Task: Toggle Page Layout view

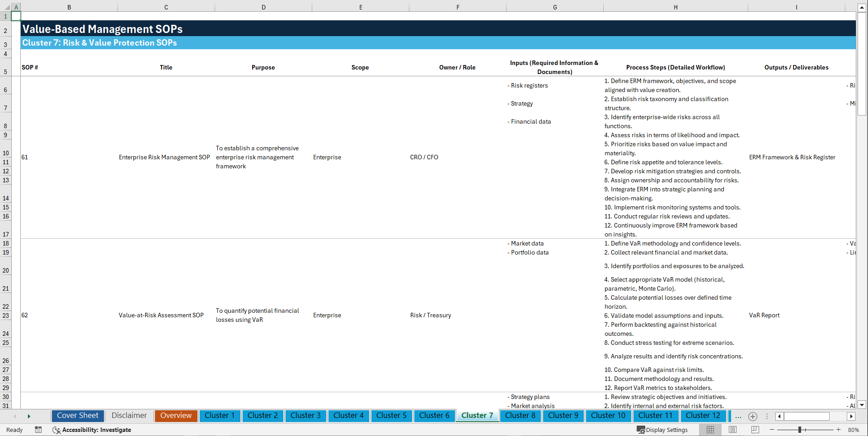Action: click(x=732, y=430)
